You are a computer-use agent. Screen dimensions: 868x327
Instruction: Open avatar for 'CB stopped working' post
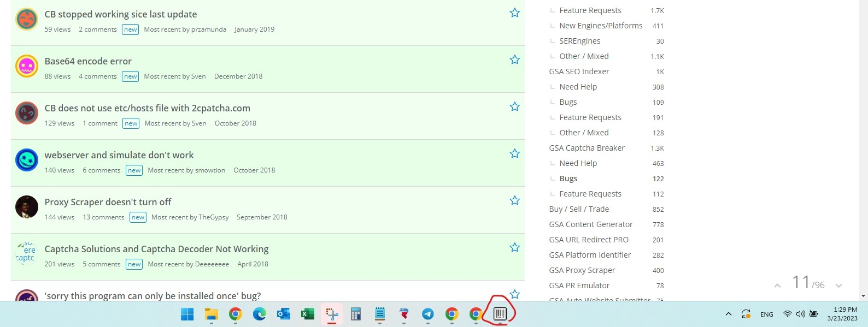(x=27, y=19)
